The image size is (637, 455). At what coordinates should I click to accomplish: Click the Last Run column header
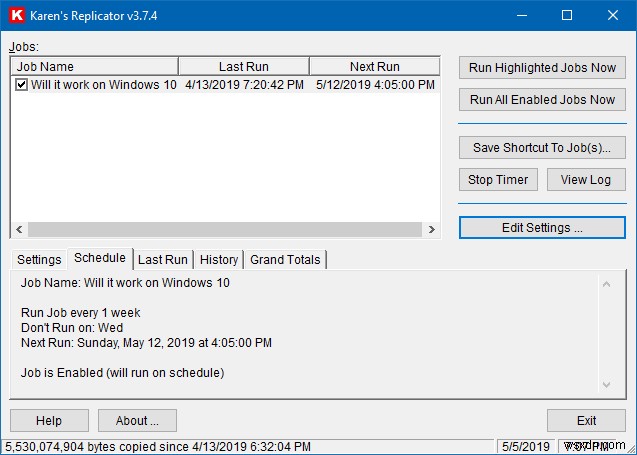[244, 66]
